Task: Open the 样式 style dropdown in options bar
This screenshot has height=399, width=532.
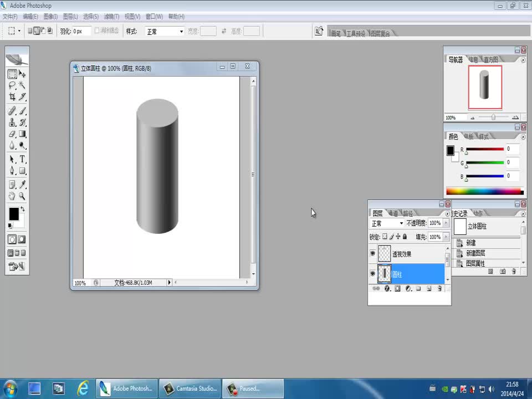Action: click(x=164, y=32)
